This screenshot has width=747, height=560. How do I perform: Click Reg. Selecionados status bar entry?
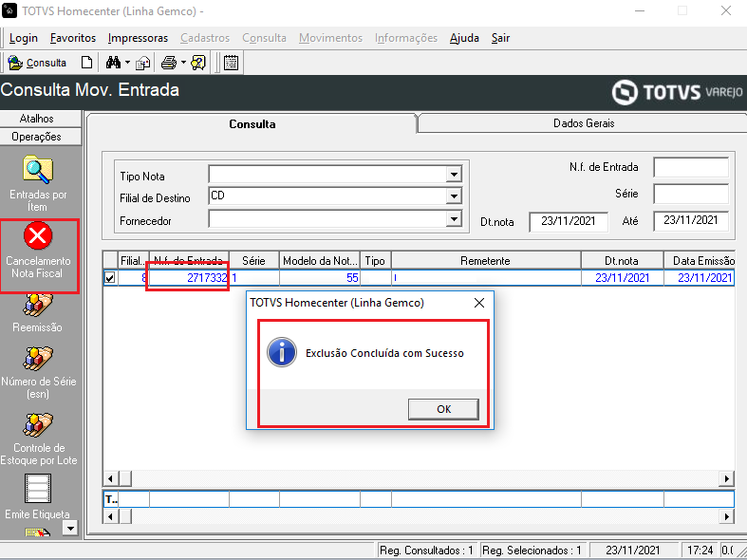pos(532,550)
